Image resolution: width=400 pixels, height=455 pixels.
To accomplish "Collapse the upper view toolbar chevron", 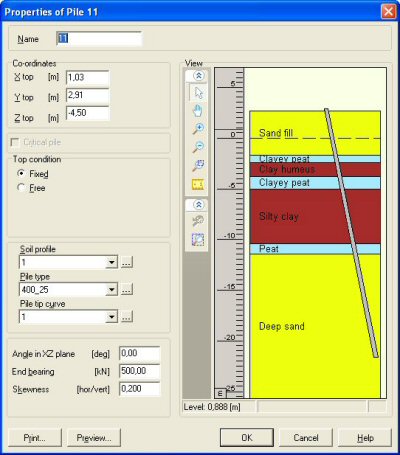I will [199, 75].
